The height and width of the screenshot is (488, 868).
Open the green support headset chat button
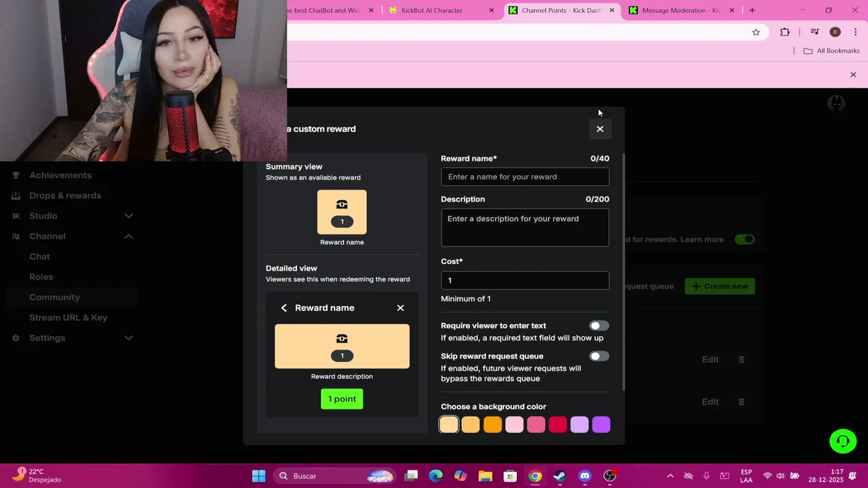[x=843, y=441]
